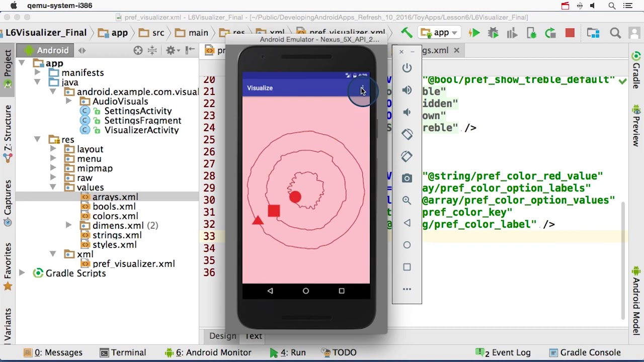The width and height of the screenshot is (644, 362).
Task: Expand the AudioVisuals package
Action: click(68, 102)
